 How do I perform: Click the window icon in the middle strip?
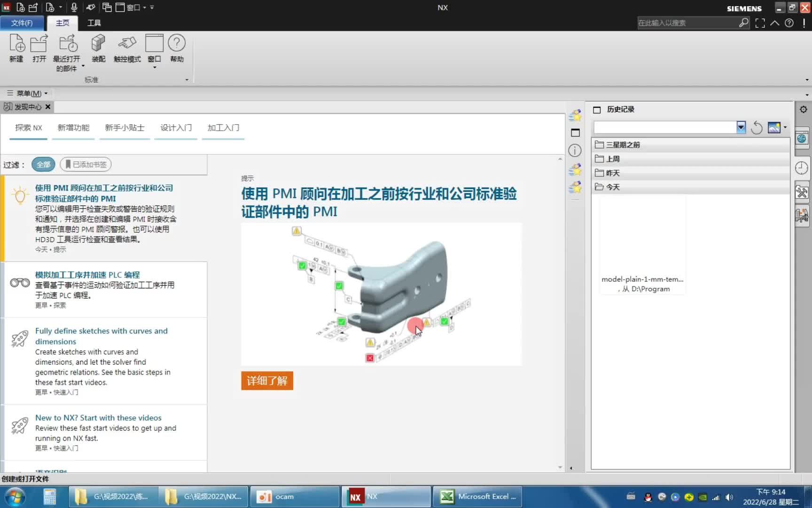point(575,133)
